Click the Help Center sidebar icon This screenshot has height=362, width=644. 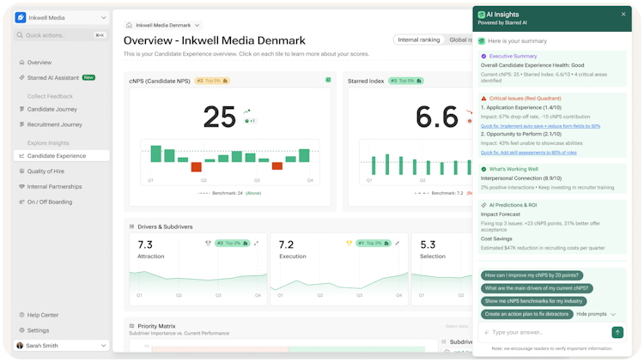[x=21, y=315]
